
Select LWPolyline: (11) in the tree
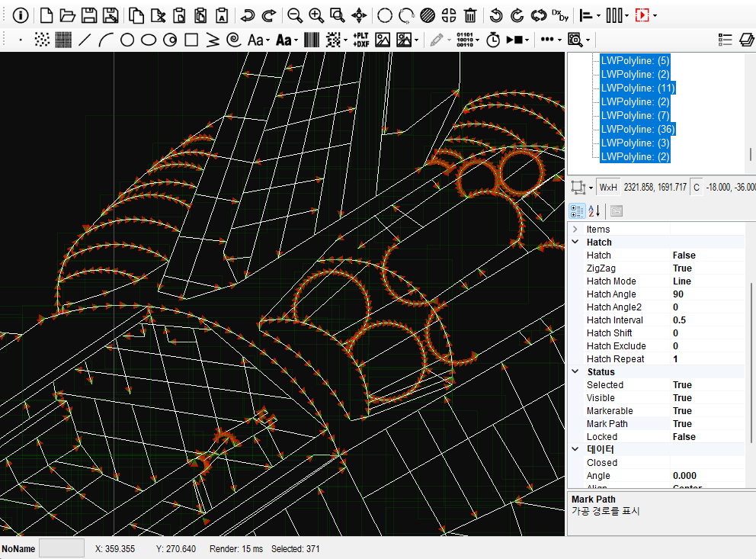tap(638, 88)
